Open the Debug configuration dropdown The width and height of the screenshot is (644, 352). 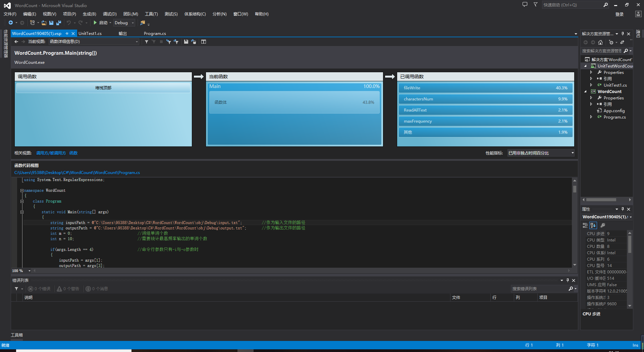pos(124,23)
